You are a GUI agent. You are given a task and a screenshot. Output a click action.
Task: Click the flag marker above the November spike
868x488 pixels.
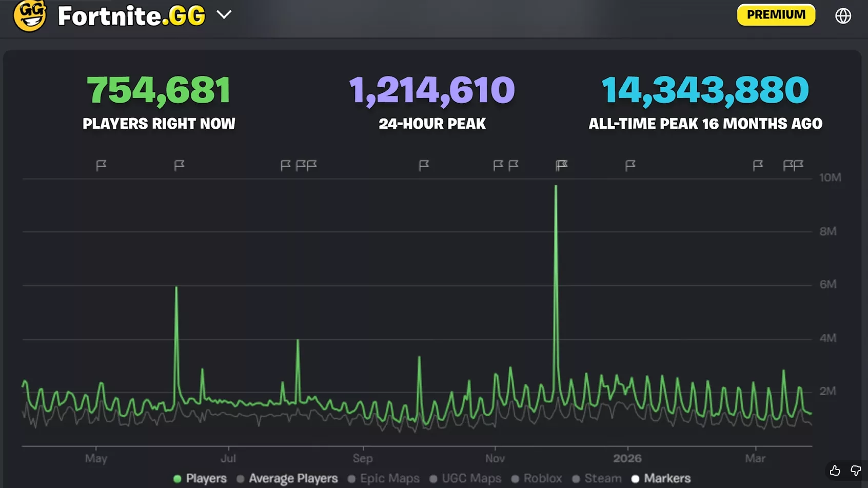[560, 165]
